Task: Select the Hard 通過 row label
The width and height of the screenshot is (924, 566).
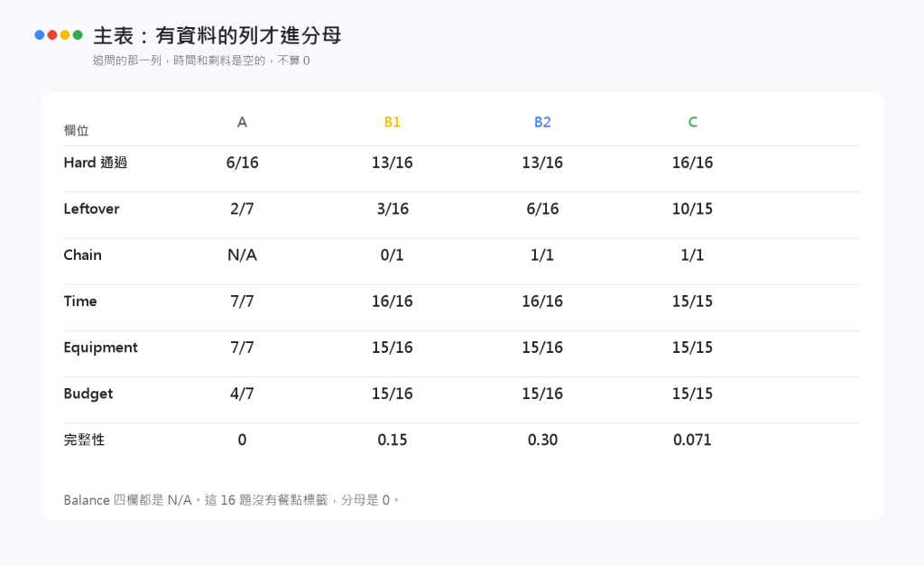Action: pos(96,162)
